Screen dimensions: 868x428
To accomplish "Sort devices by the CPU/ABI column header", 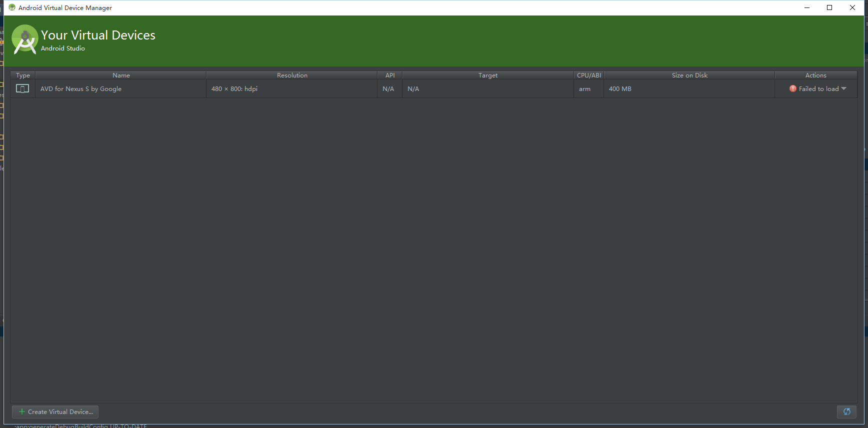I will click(x=589, y=75).
